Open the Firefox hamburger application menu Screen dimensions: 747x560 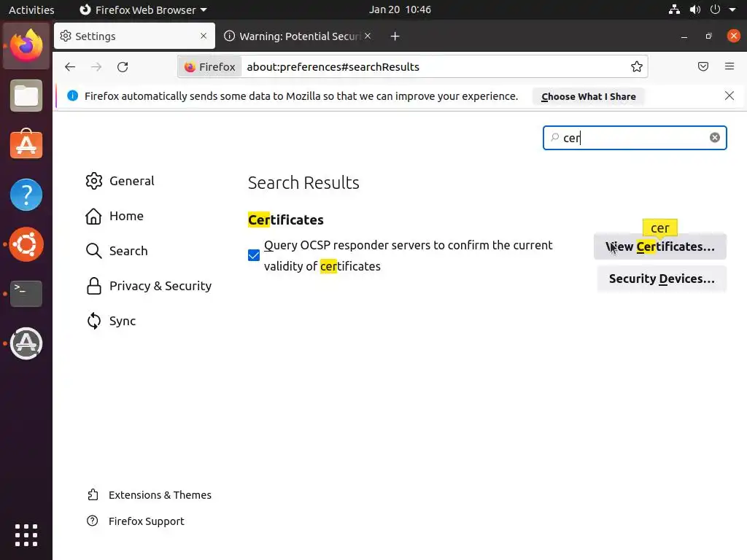pos(729,67)
